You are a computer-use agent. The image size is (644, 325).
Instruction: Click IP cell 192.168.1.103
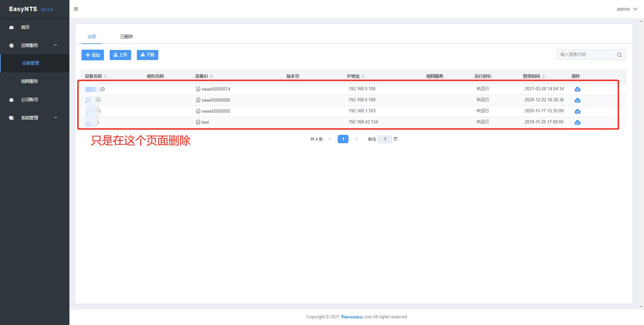[x=362, y=111]
